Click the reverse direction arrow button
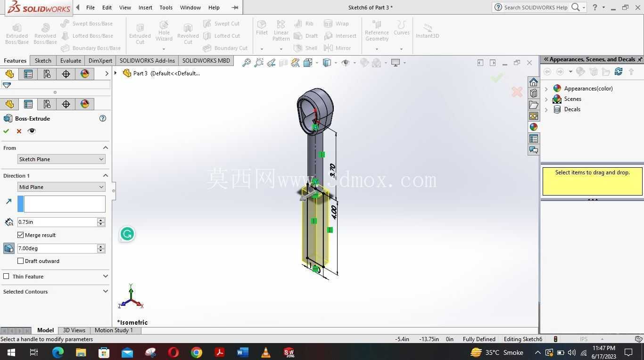 (8, 201)
